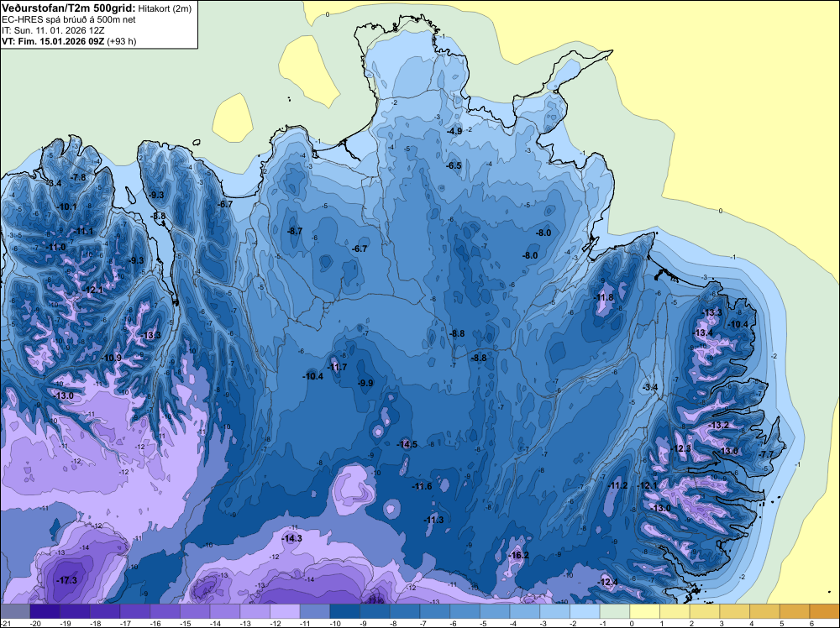Click the -17.3 temperature value on the map

(x=67, y=580)
